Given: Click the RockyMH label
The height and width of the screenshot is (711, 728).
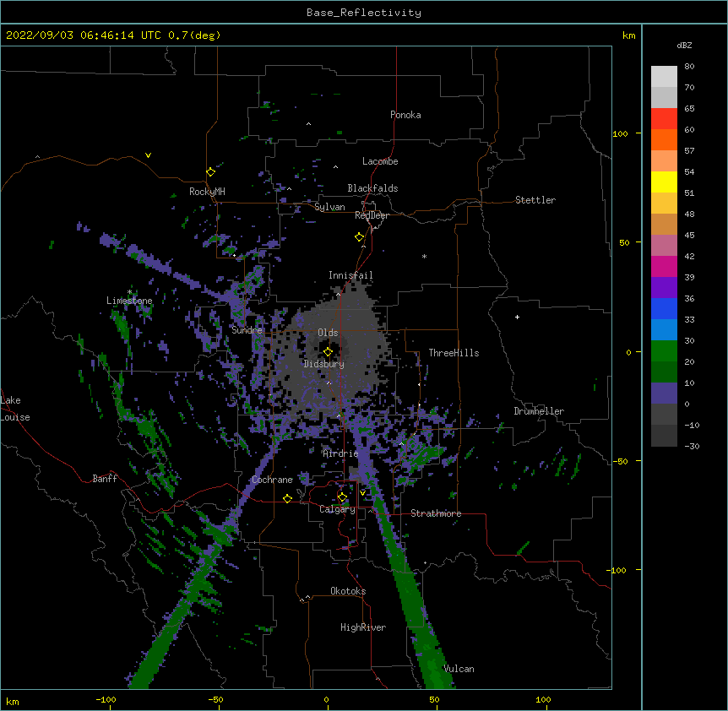Looking at the screenshot, I should point(207,191).
